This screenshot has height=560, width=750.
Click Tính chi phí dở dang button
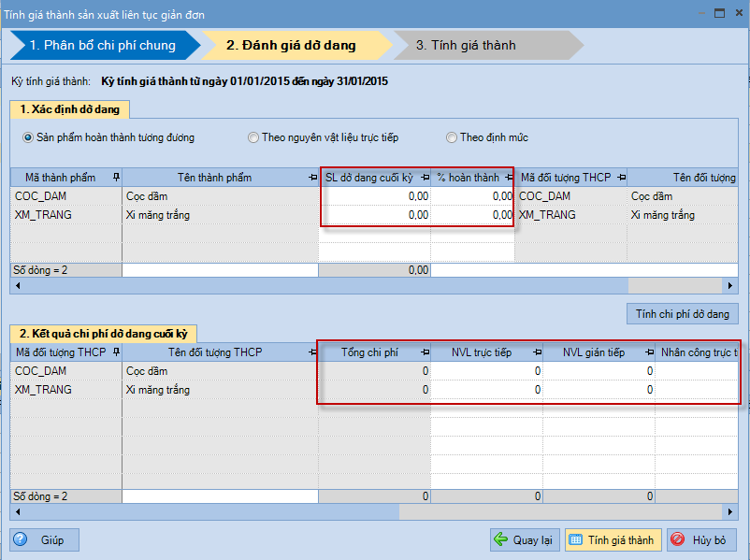683,314
